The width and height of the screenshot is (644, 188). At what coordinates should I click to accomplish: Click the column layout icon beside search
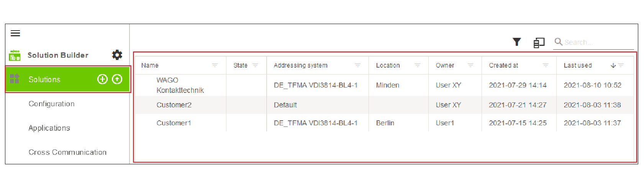click(539, 42)
